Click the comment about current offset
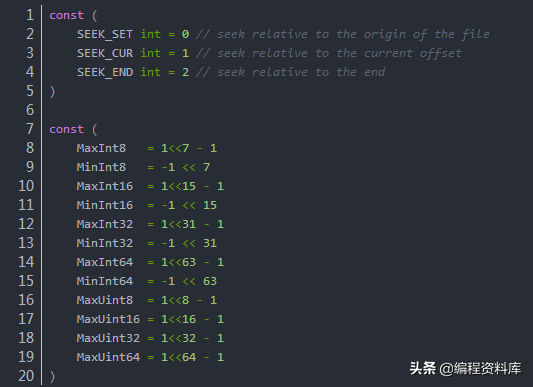 [x=329, y=53]
